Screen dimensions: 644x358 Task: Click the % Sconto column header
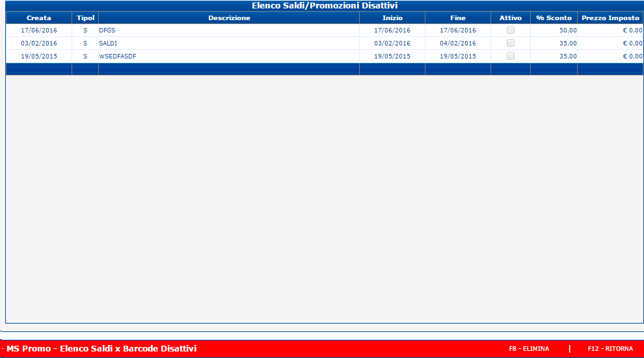tap(554, 18)
